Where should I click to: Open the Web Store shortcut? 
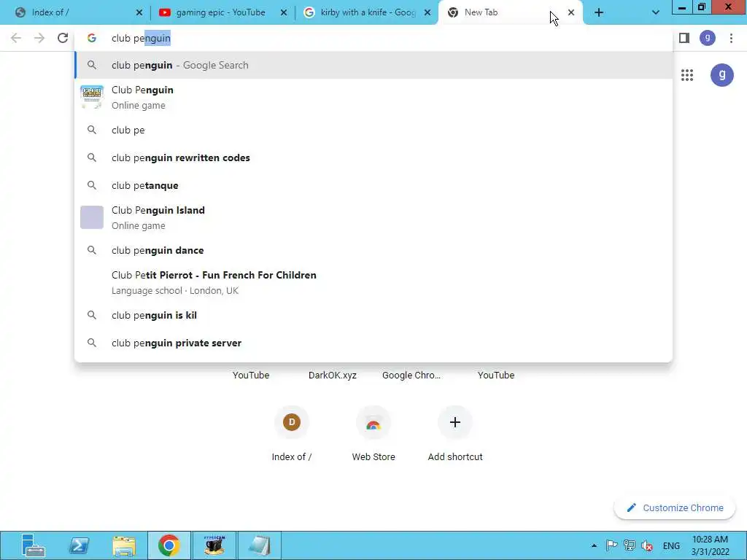click(x=373, y=433)
